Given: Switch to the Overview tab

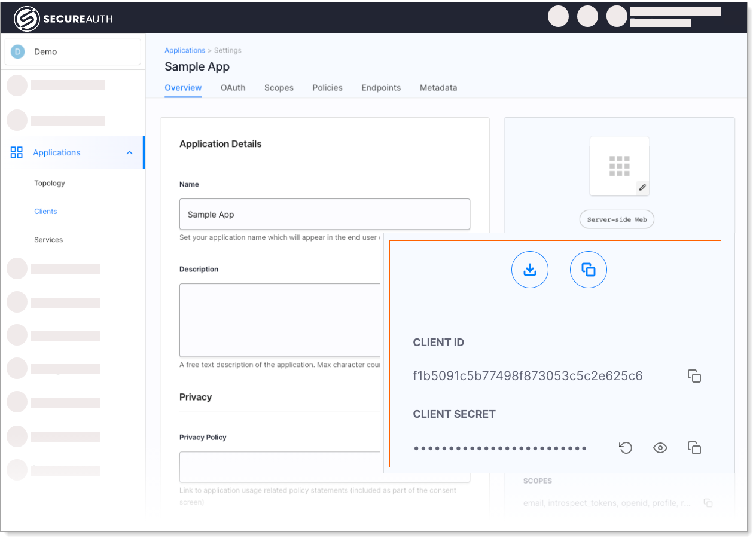Looking at the screenshot, I should [183, 87].
